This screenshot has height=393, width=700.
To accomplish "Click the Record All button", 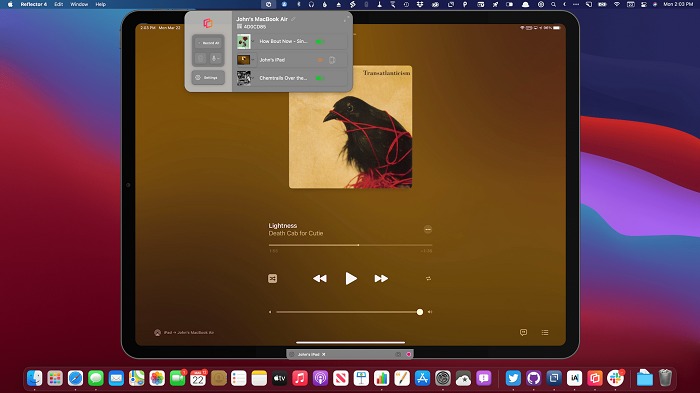I will [x=208, y=43].
